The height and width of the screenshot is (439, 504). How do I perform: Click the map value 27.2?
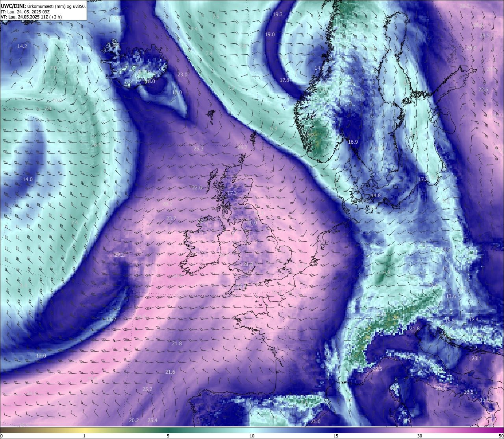119,255
